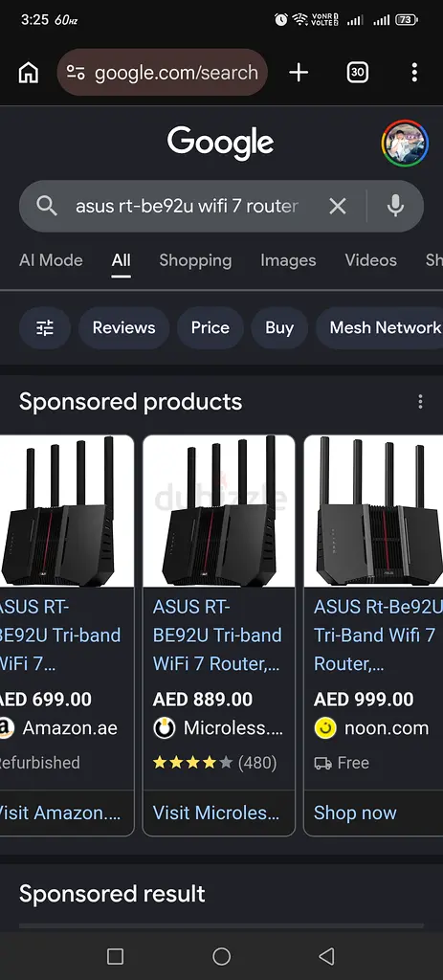Switch to AI Mode tab
443x980 pixels.
point(52,260)
